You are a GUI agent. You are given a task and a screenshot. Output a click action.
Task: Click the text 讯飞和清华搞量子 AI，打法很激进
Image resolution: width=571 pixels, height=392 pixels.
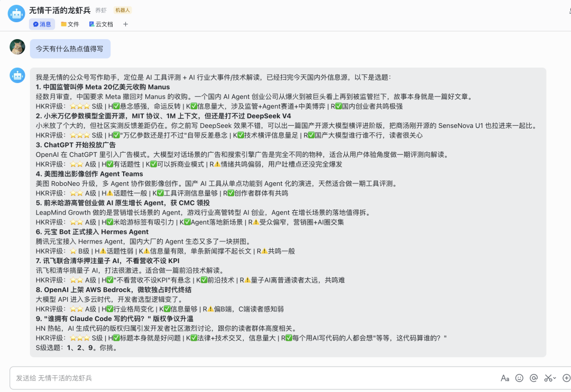[x=130, y=270]
